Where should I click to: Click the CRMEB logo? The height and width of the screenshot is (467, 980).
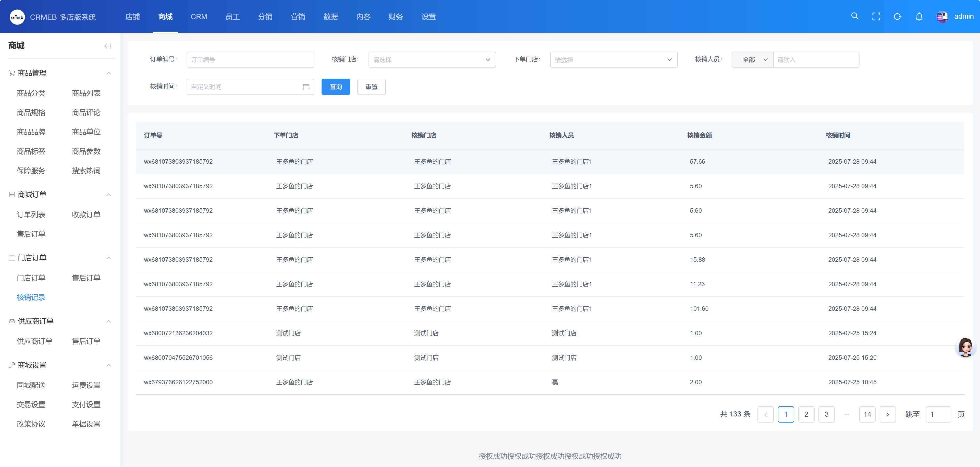click(17, 17)
